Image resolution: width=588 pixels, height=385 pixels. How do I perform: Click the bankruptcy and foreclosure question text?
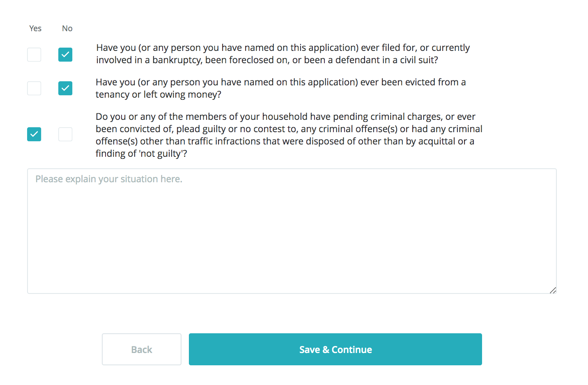[283, 54]
